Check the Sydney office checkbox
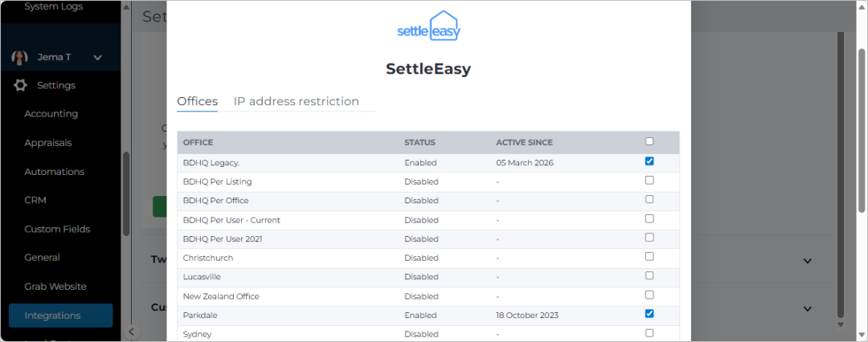Viewport: 868px width, 342px height. point(649,332)
